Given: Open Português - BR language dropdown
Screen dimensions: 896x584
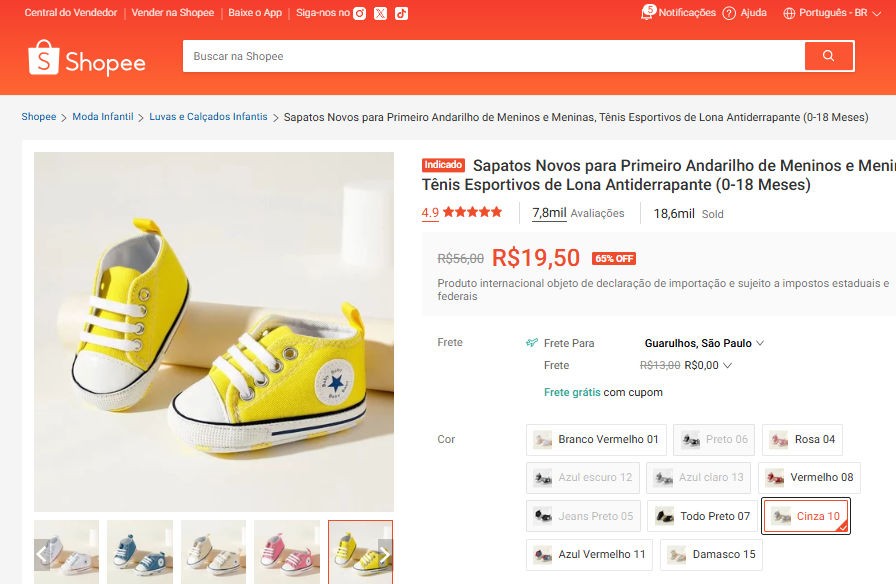Looking at the screenshot, I should [831, 13].
